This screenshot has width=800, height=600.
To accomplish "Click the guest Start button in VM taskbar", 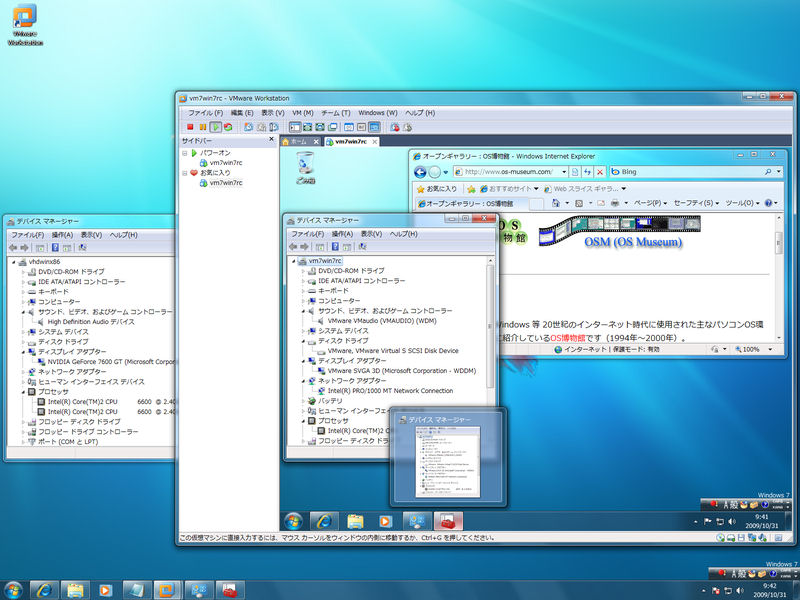I will pos(293,521).
